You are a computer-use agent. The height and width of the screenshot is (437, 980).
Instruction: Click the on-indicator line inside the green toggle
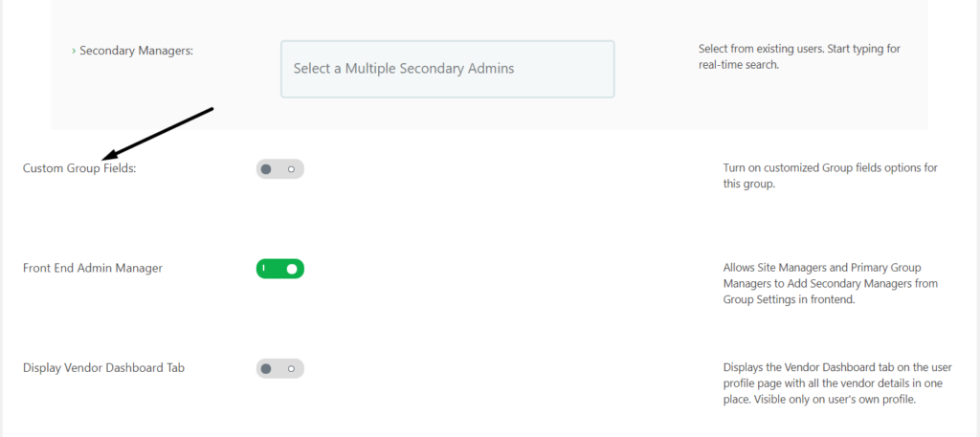263,269
